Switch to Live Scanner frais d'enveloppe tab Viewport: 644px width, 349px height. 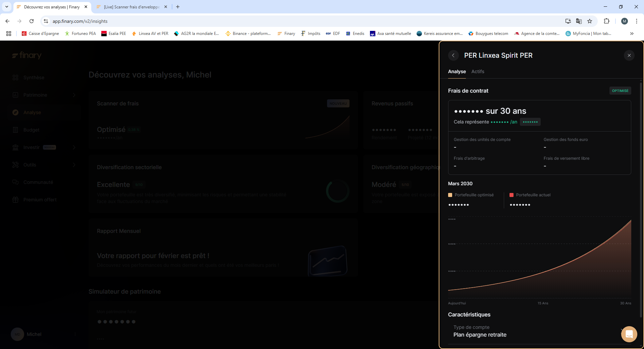tap(131, 7)
